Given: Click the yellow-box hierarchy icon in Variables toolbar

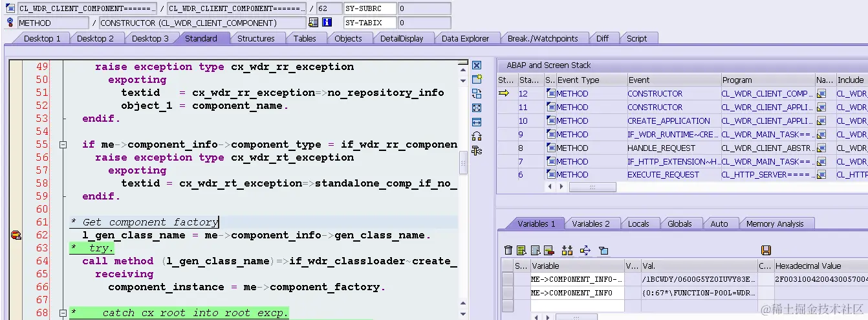Looking at the screenshot, I should coord(567,250).
